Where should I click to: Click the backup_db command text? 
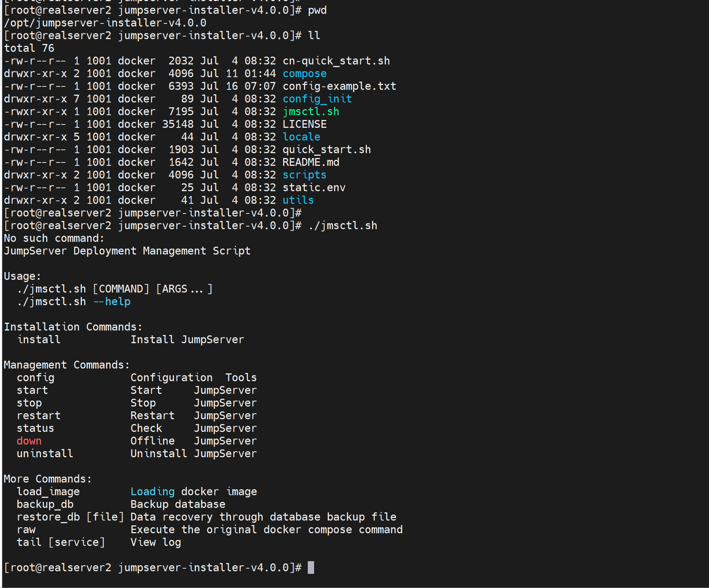click(45, 505)
